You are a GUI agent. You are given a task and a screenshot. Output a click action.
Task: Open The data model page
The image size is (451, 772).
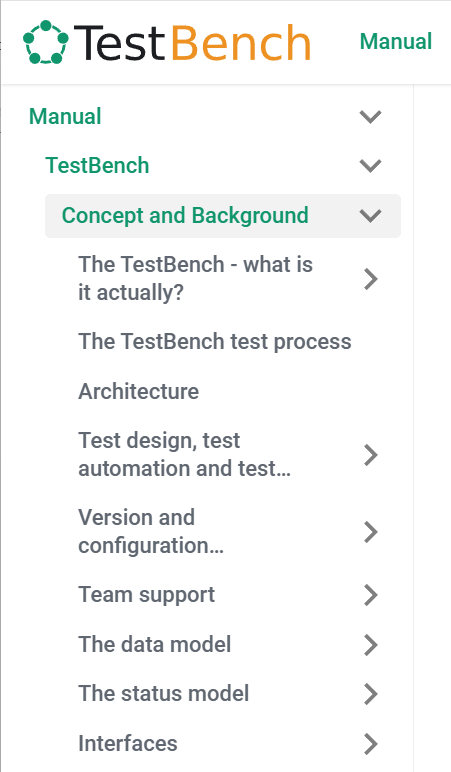pyautogui.click(x=155, y=644)
